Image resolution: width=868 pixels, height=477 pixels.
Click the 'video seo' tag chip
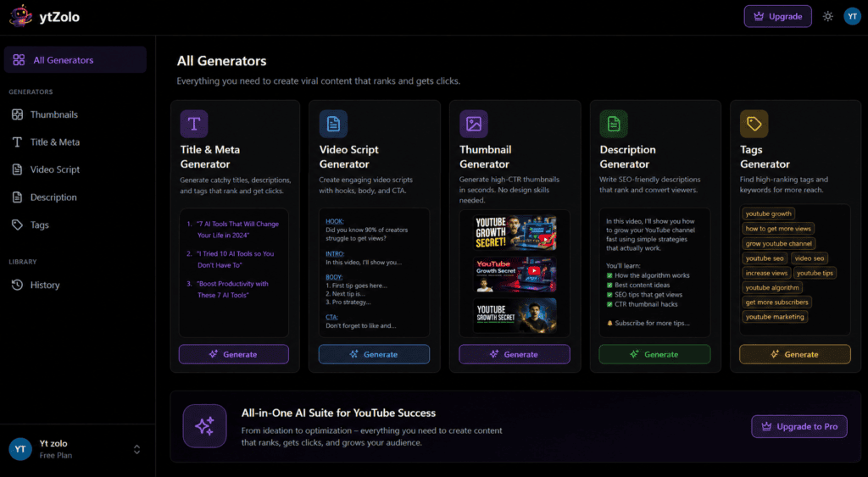[810, 258]
